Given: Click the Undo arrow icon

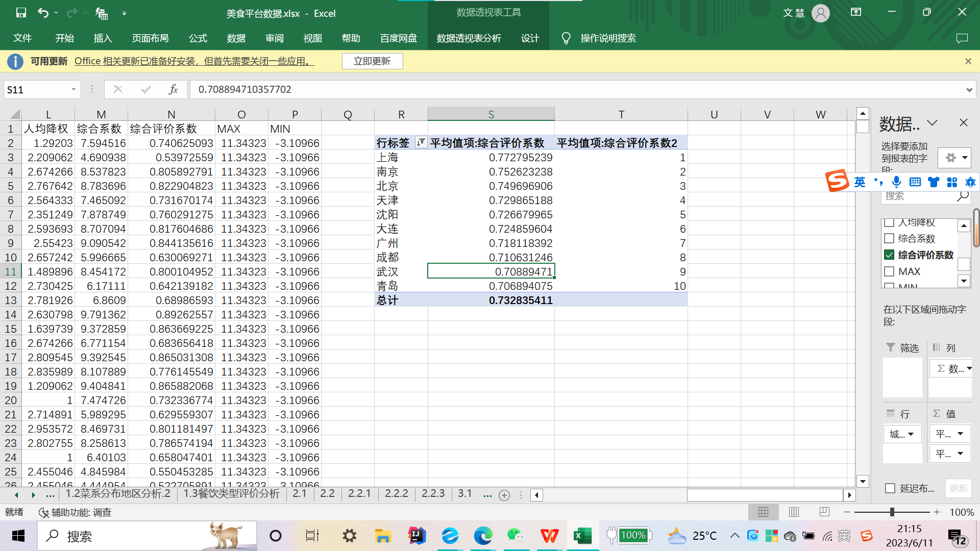Looking at the screenshot, I should 43,13.
